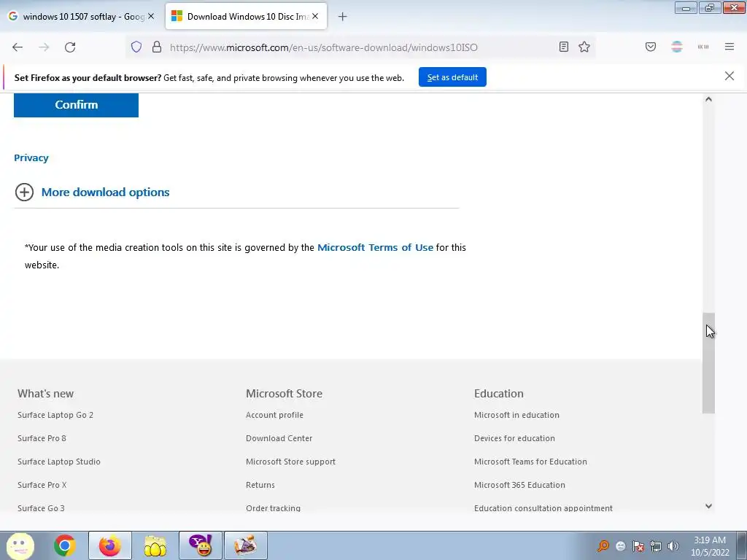Click the Microsoft Store footer heading
This screenshot has height=560, width=747.
click(x=284, y=393)
